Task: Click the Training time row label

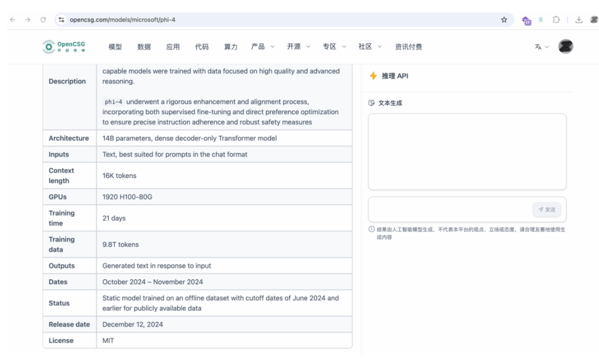Action: [62, 218]
